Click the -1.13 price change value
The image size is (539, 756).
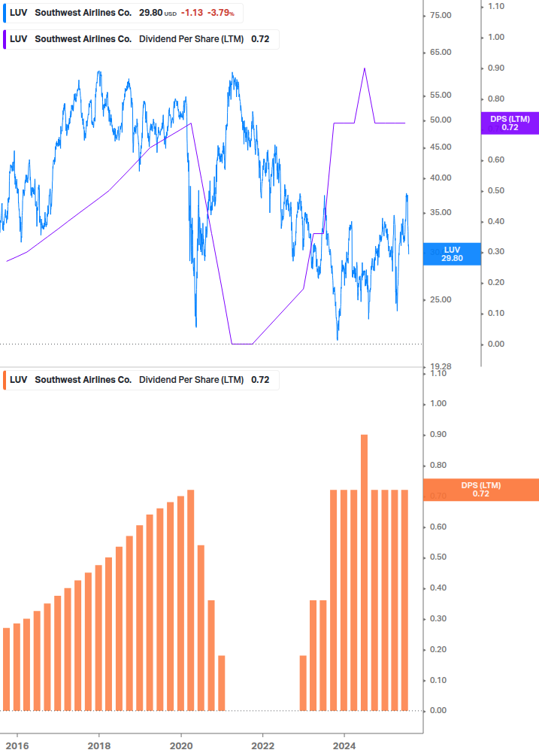point(192,13)
